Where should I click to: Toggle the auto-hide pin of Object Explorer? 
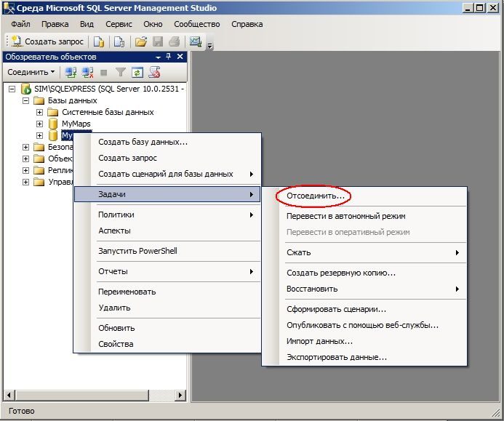169,57
